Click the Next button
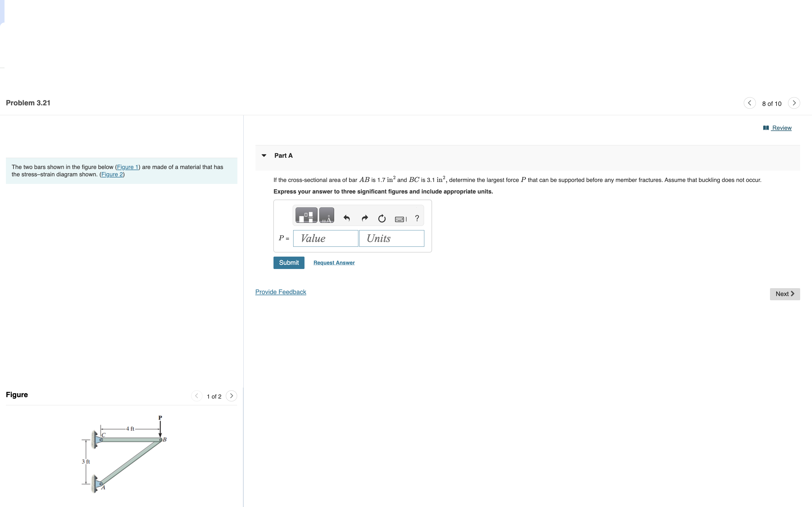This screenshot has width=812, height=507. [784, 294]
